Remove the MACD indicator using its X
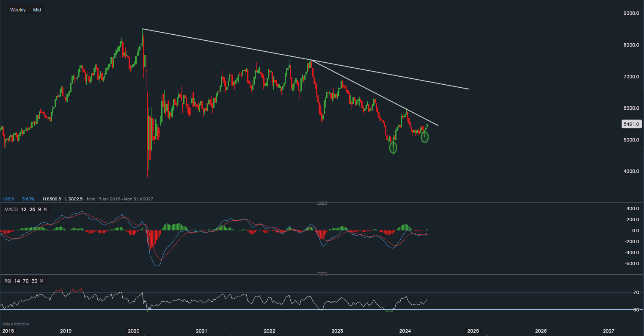 point(45,209)
